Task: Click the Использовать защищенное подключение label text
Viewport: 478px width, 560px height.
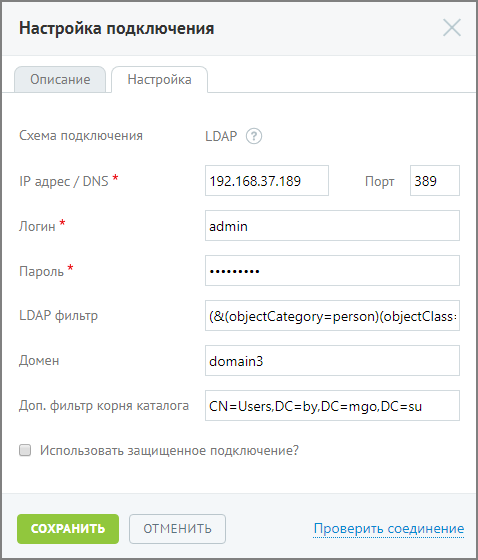Action: [169, 450]
